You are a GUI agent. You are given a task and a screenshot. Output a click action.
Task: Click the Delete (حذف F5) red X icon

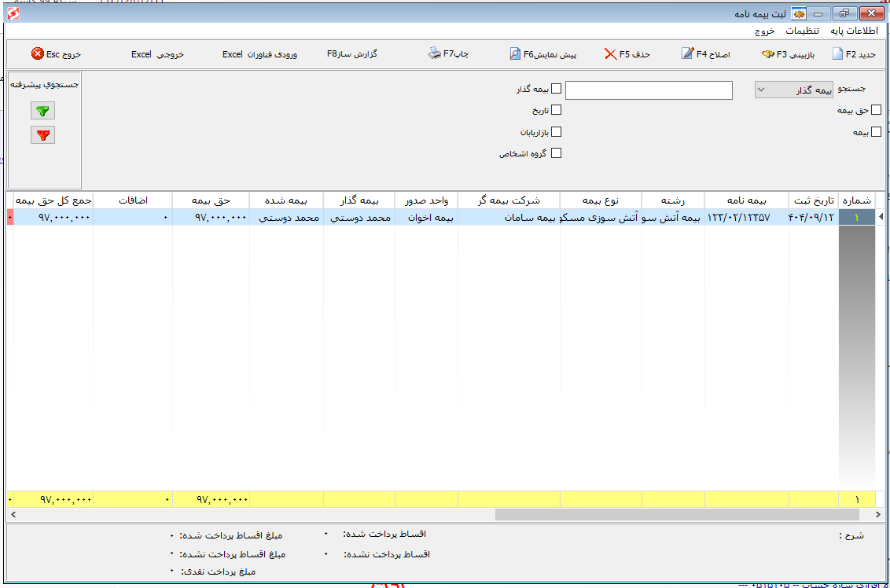(x=610, y=54)
